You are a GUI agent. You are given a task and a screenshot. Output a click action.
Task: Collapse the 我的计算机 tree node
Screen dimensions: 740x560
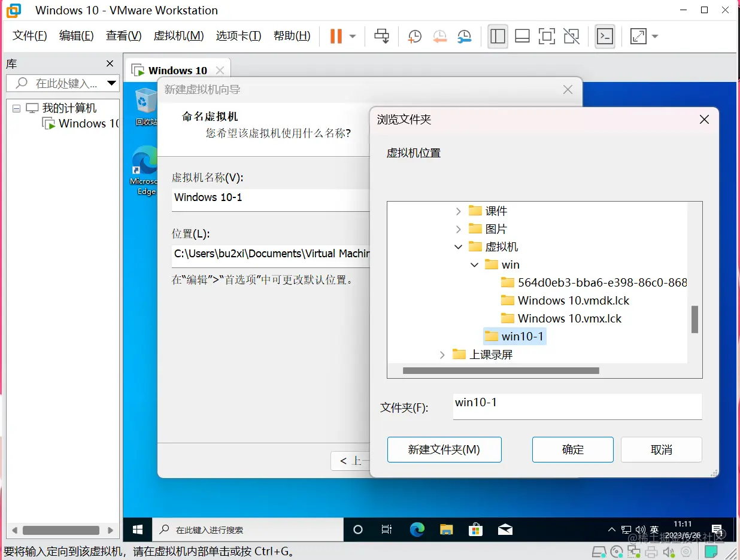(x=16, y=108)
